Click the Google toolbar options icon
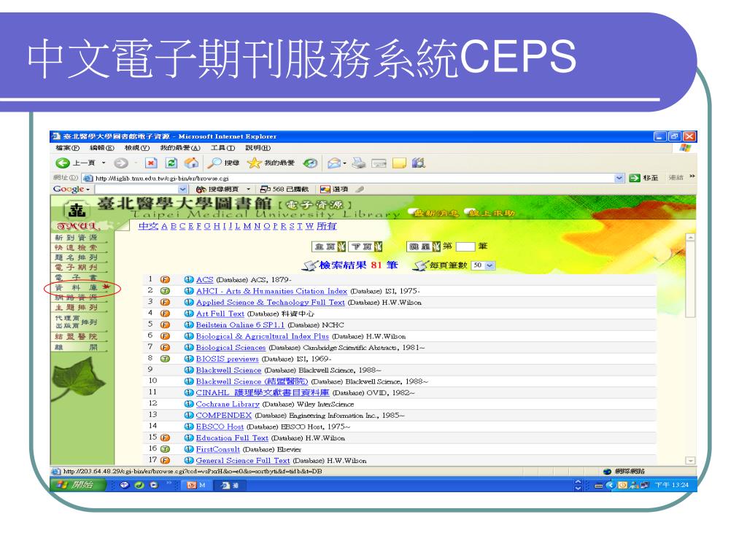The height and width of the screenshot is (560, 747). click(x=334, y=189)
